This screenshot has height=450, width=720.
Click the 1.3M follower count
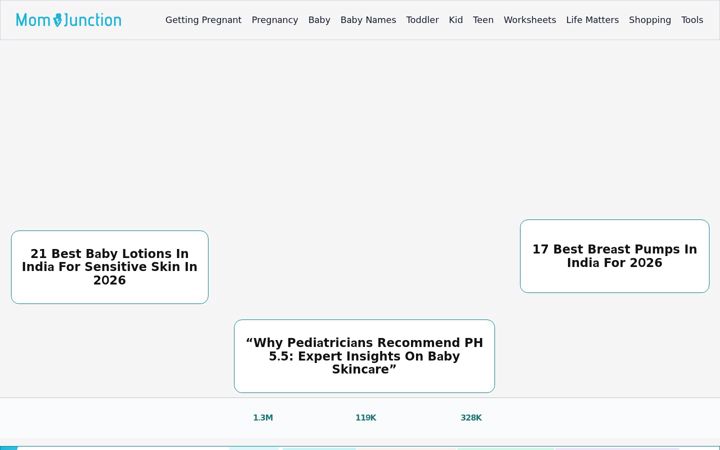pyautogui.click(x=263, y=417)
